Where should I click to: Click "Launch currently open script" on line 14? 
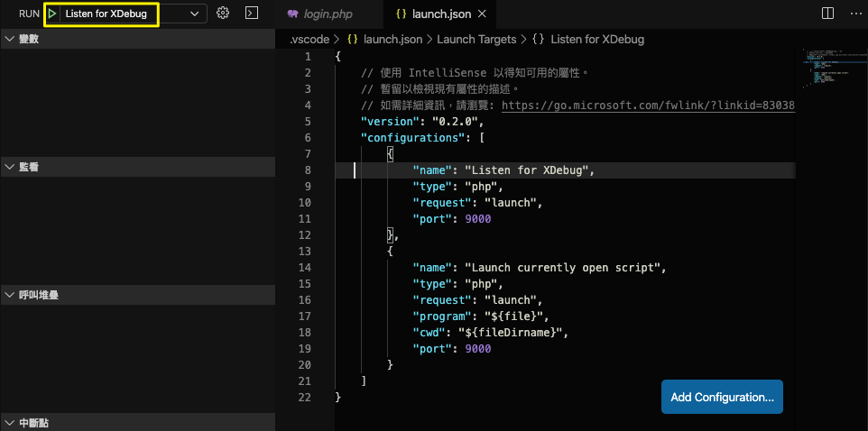(x=562, y=267)
